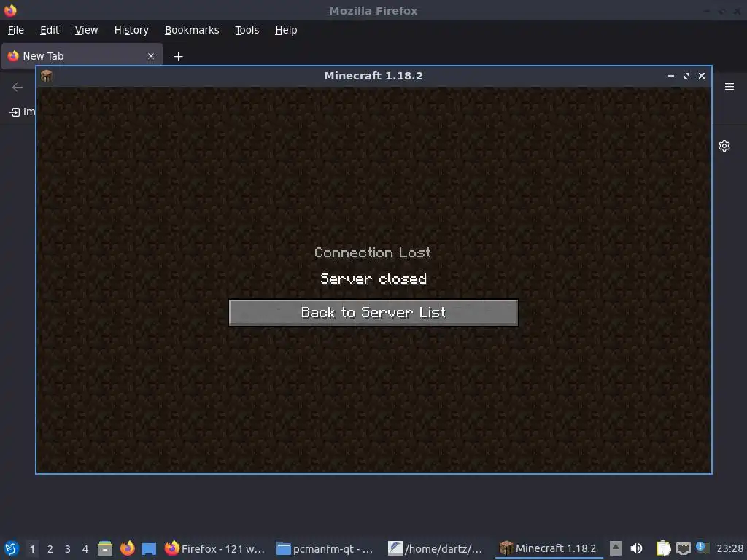Maximize the Minecraft 1.18.2 window
Screen dimensions: 747x560
coord(686,76)
